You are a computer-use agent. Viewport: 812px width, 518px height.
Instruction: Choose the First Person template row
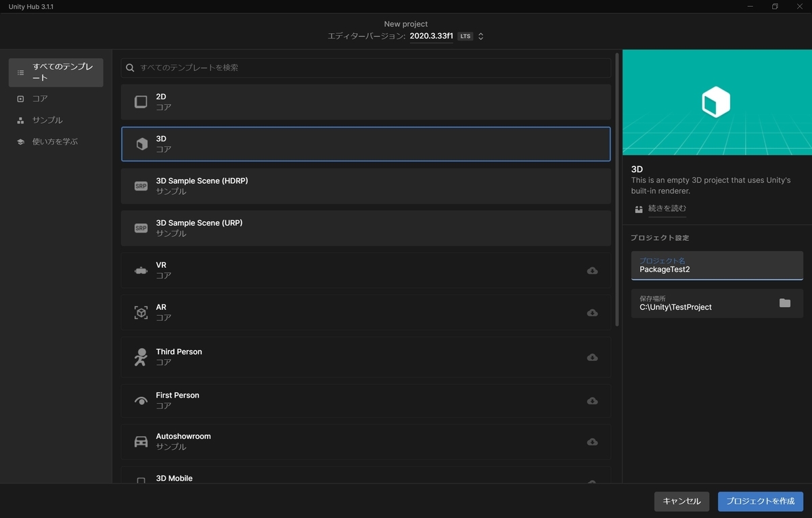click(366, 401)
